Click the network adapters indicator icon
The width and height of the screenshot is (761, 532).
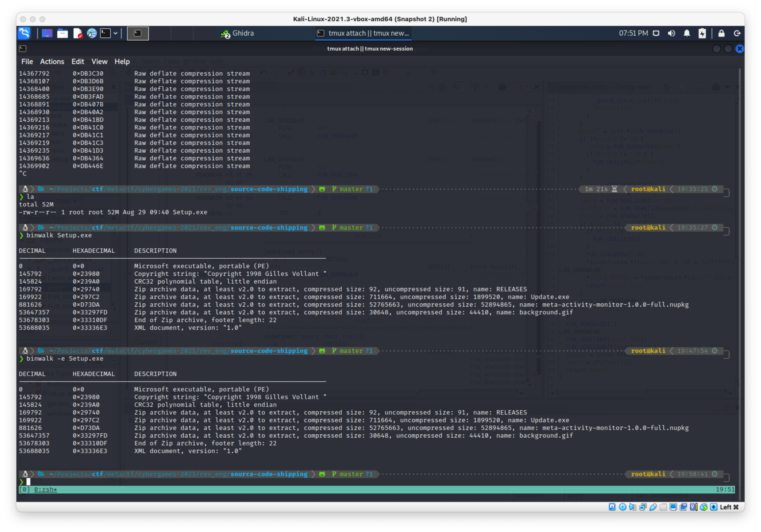(x=643, y=507)
